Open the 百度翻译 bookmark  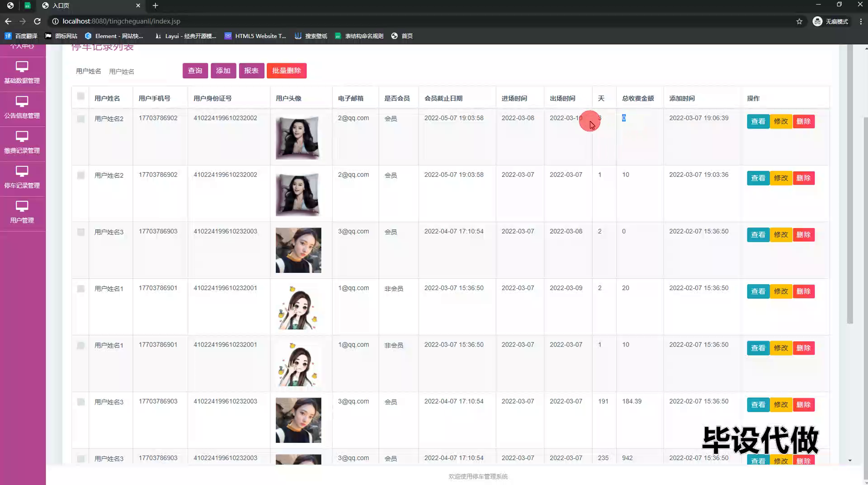[x=21, y=36]
